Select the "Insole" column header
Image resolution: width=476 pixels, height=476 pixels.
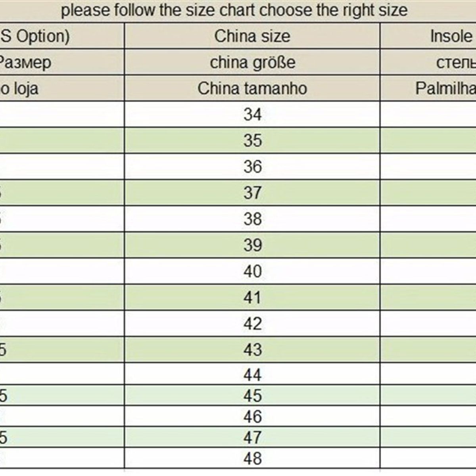coord(451,36)
